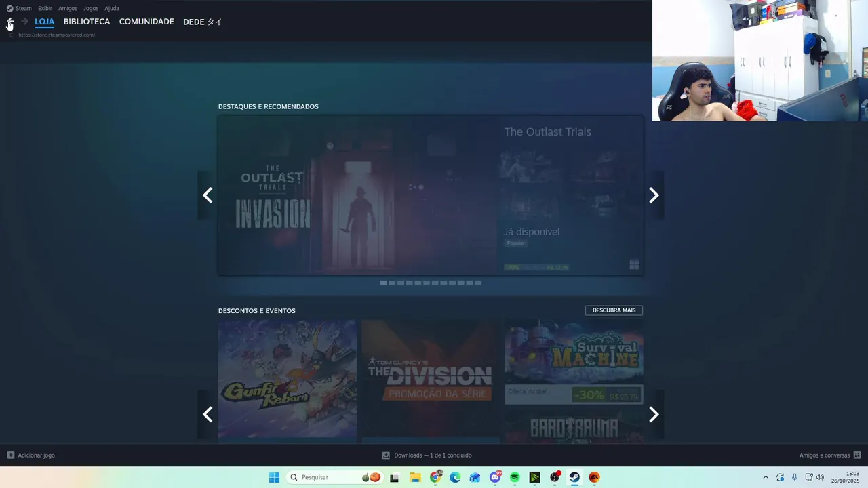Open the Ajuda menu
Image resolution: width=868 pixels, height=488 pixels.
112,8
